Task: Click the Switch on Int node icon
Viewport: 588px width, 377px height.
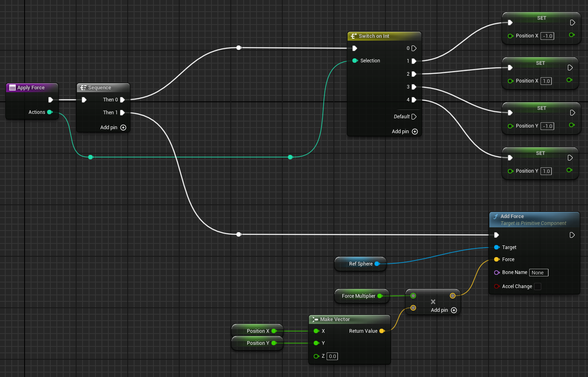Action: point(354,36)
